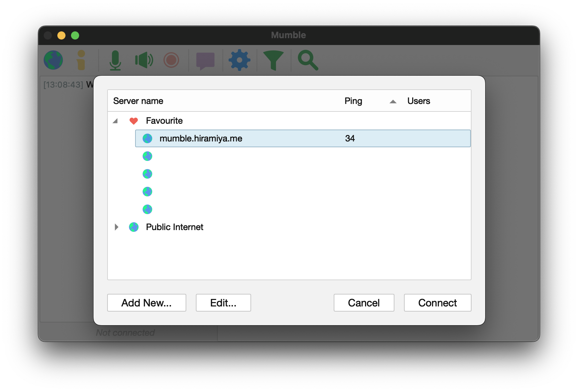The image size is (578, 392).
Task: Click the magnifying glass search icon
Action: click(308, 60)
